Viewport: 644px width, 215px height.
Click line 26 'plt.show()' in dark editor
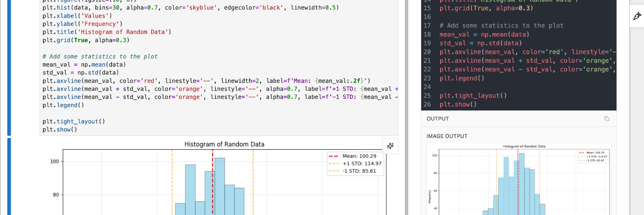458,104
